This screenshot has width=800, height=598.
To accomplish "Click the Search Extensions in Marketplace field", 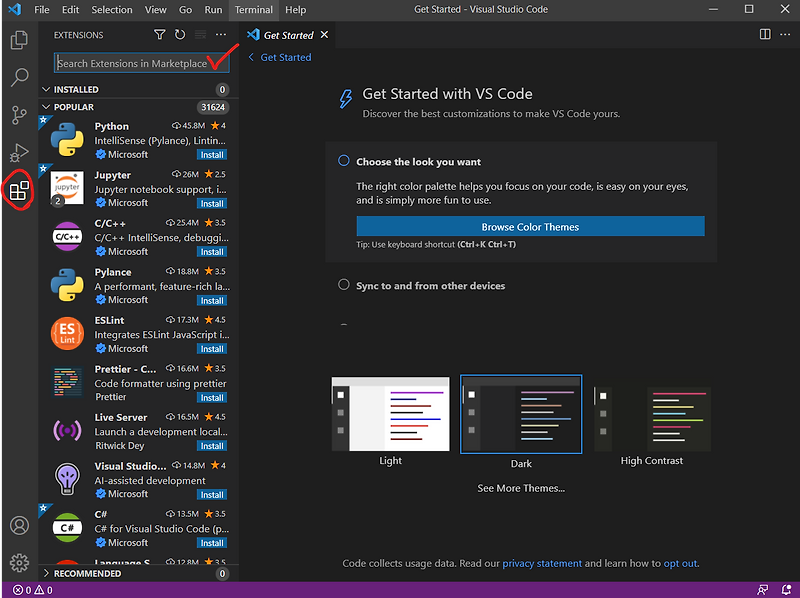I will 140,62.
